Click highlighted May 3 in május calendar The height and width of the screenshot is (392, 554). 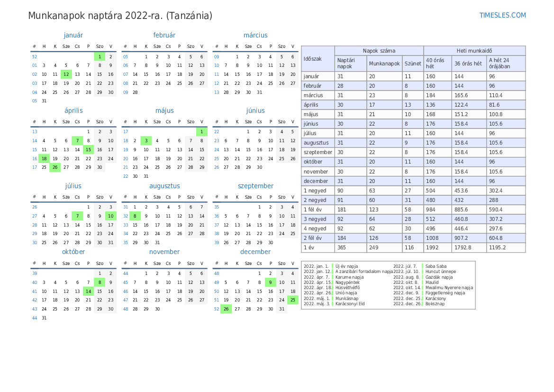[x=146, y=140]
